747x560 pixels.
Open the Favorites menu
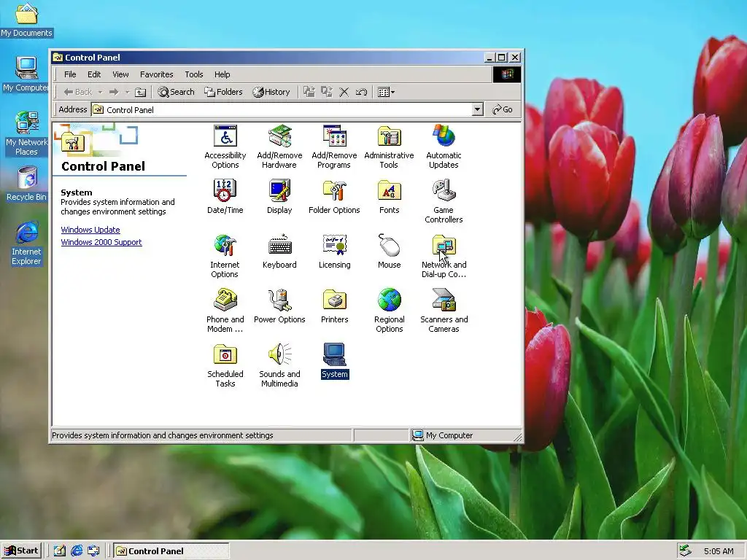[x=156, y=74]
